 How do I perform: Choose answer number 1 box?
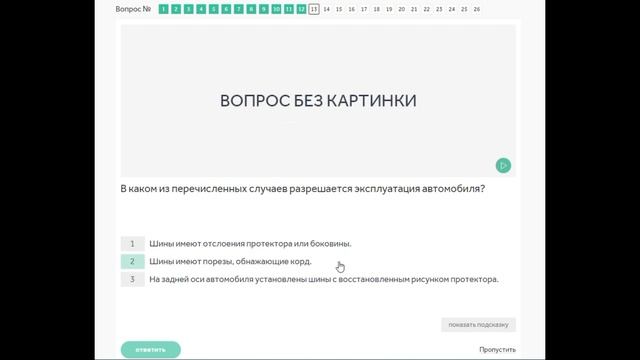133,244
